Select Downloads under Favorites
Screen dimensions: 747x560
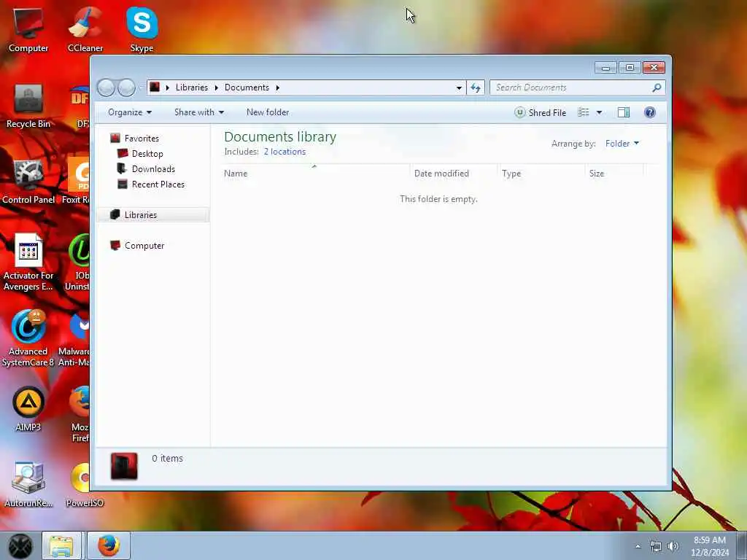coord(153,169)
